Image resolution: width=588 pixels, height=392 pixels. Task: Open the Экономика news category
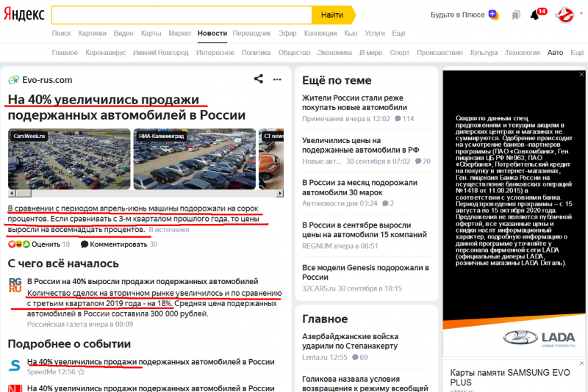[334, 53]
